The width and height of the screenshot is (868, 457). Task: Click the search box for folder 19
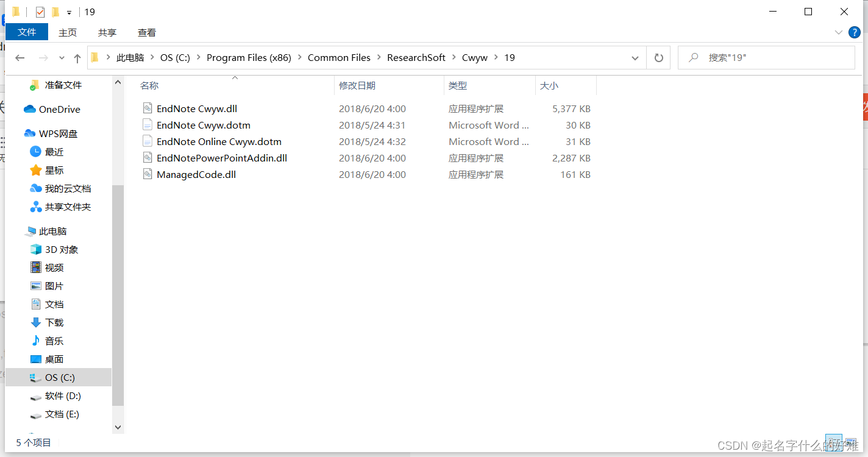coord(766,58)
